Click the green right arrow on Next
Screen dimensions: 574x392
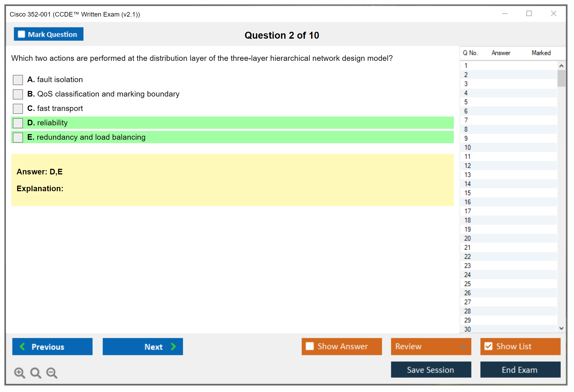(x=174, y=346)
